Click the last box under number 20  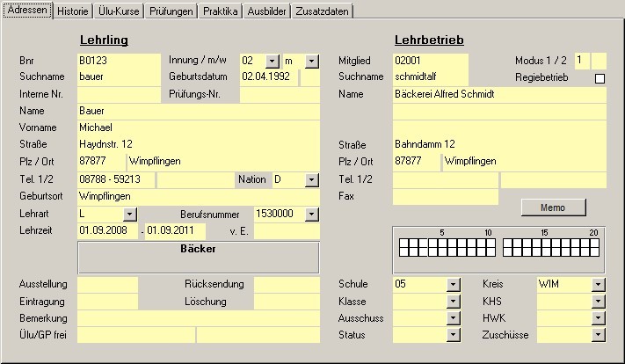pyautogui.click(x=595, y=251)
